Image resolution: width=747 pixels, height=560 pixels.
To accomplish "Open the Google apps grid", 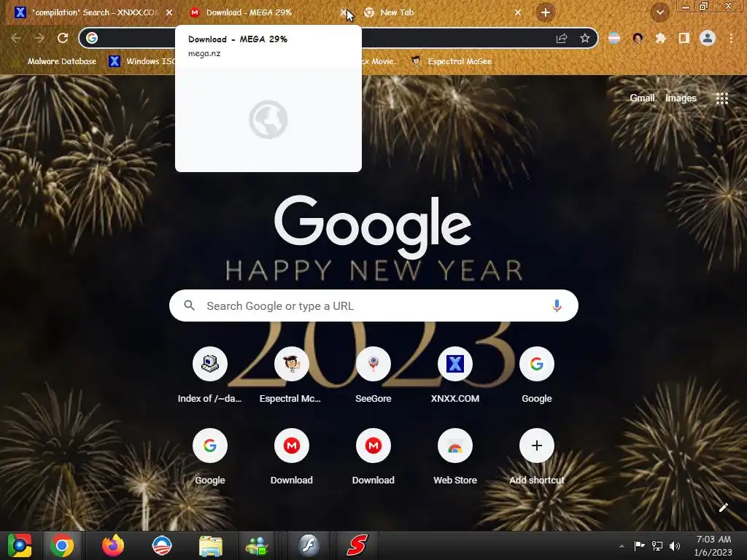I will click(x=722, y=98).
